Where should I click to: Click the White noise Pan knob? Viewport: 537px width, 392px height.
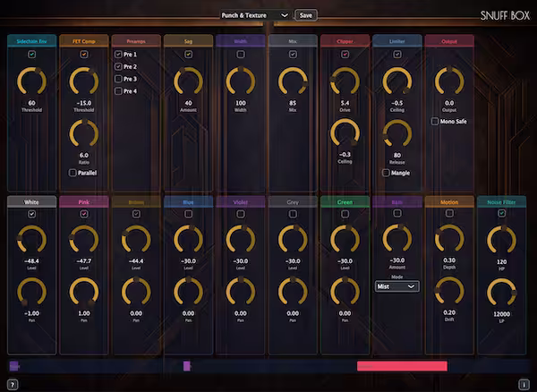click(x=31, y=291)
